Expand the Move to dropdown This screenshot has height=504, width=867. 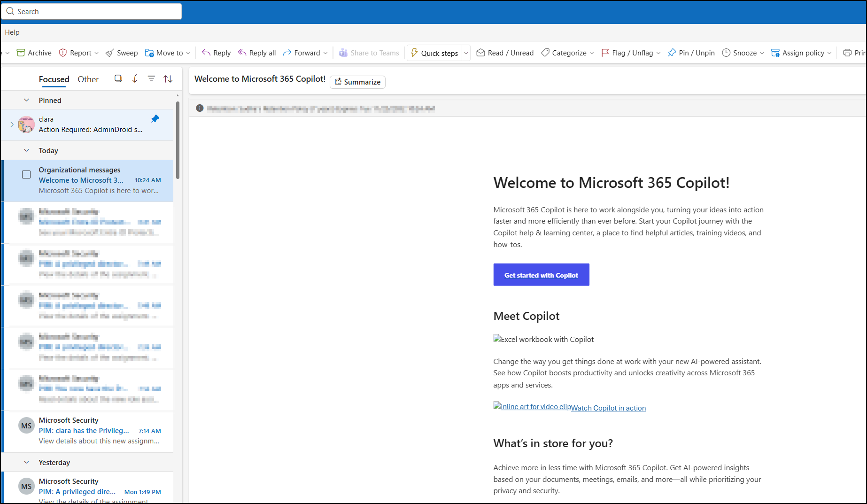(x=188, y=53)
